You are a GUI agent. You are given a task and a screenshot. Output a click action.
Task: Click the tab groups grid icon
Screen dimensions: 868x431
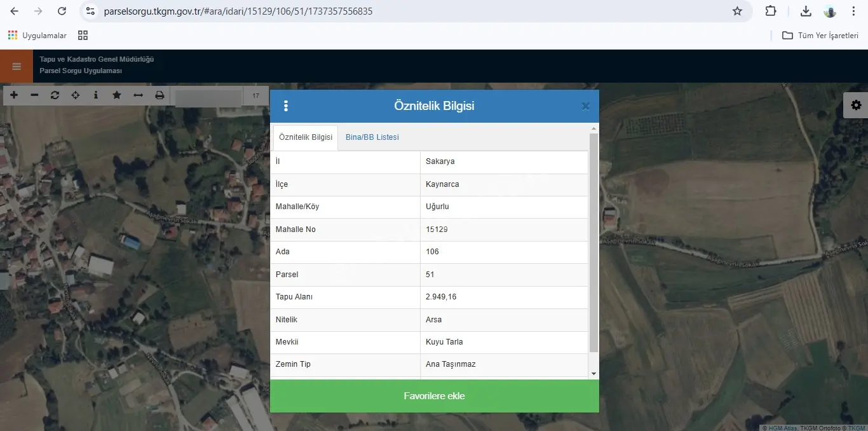coord(83,36)
